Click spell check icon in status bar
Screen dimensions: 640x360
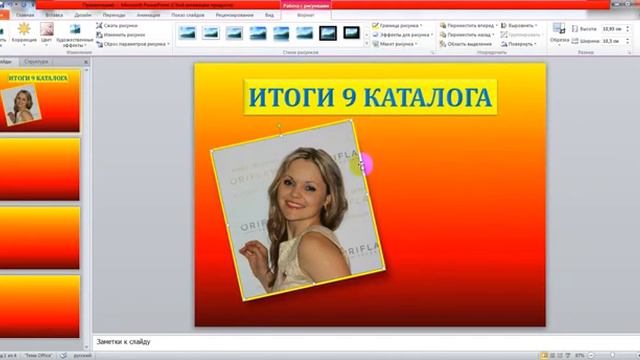(63, 356)
